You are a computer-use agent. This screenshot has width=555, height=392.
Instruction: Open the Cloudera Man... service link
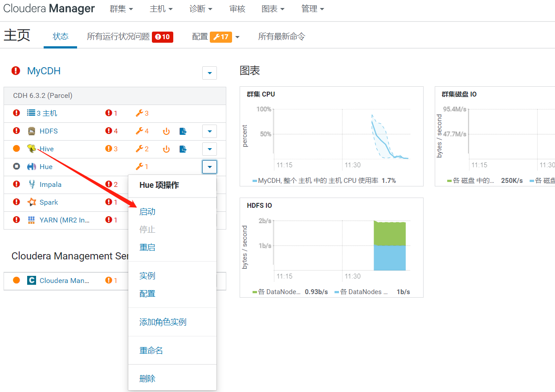coord(64,280)
